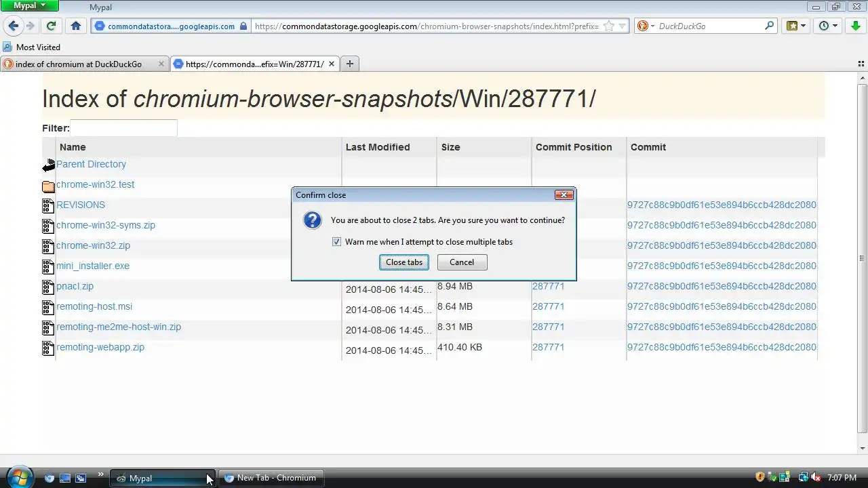Switch to 'New Tab - Chromium' taskbar window
Screen dimensions: 868x488
271,478
